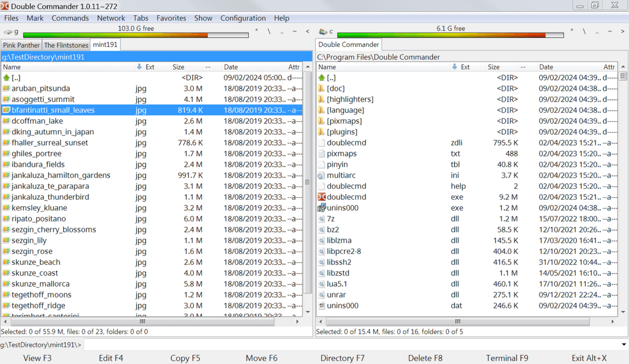The height and width of the screenshot is (364, 629).
Task: Click the g drive free space bar
Action: pyautogui.click(x=136, y=35)
